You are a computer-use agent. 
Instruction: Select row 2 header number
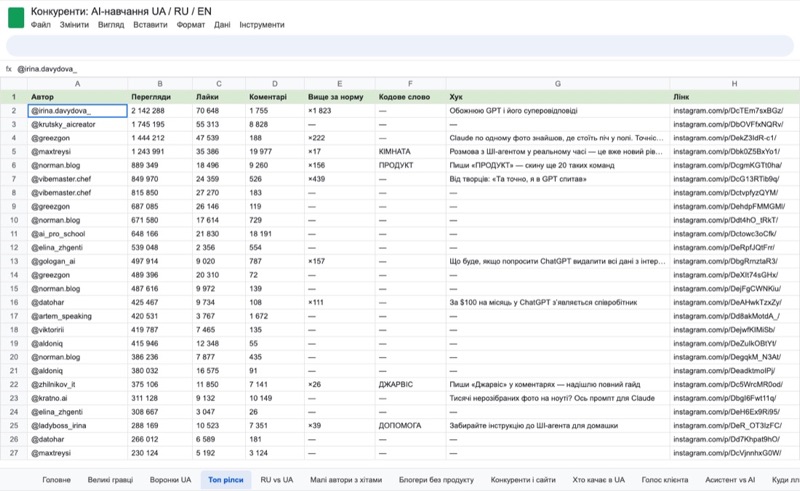(14, 111)
